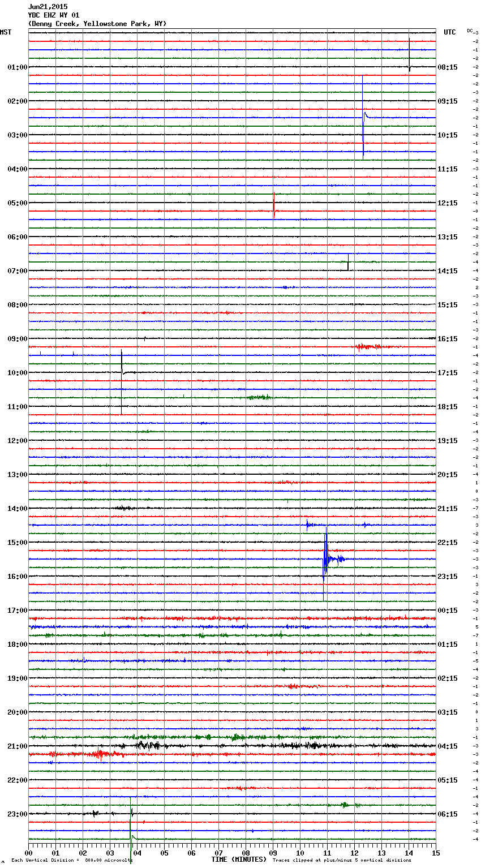Select the 15:00 MST time label
481x868 pixels.
[x=18, y=543]
